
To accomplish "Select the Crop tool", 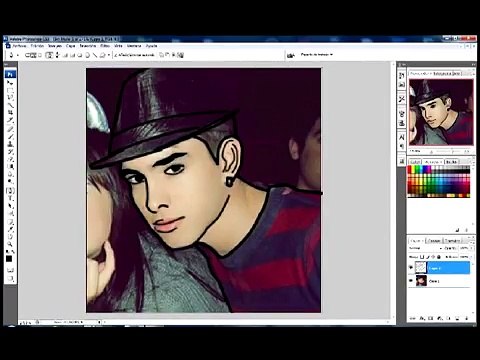I will (10, 112).
